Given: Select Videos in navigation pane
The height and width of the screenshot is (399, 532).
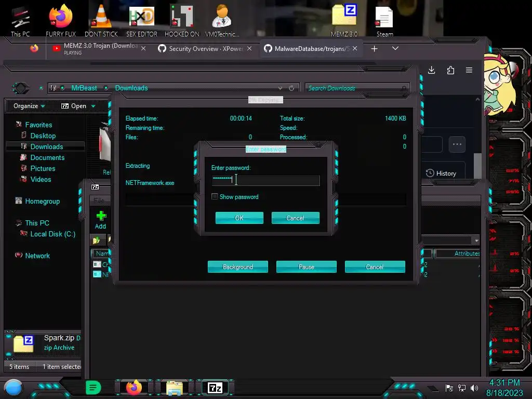Looking at the screenshot, I should point(41,179).
